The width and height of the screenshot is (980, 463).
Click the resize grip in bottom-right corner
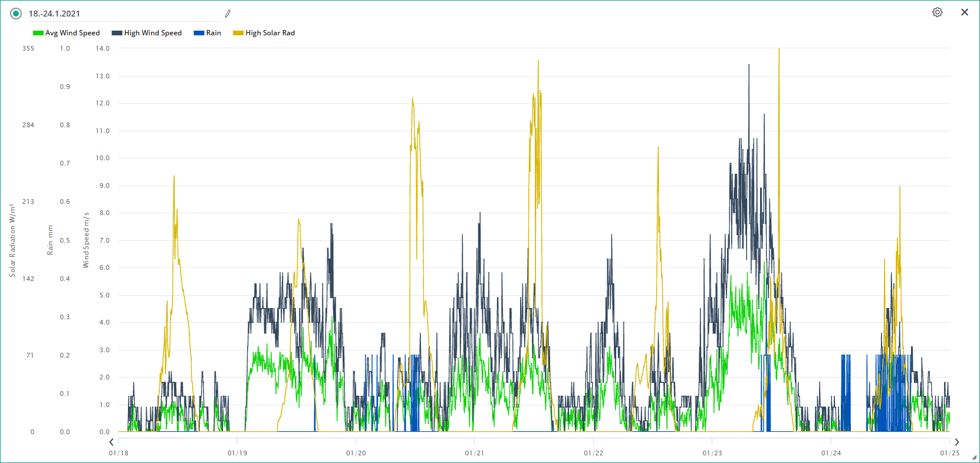click(974, 457)
